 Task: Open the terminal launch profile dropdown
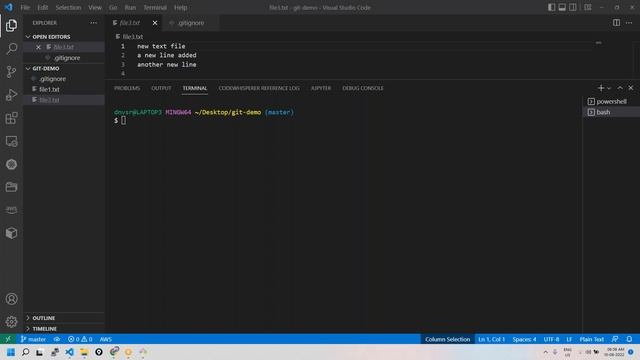click(609, 88)
